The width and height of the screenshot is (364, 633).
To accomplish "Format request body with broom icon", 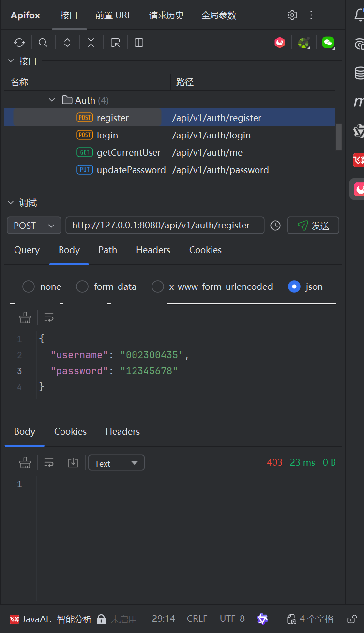I will [25, 317].
